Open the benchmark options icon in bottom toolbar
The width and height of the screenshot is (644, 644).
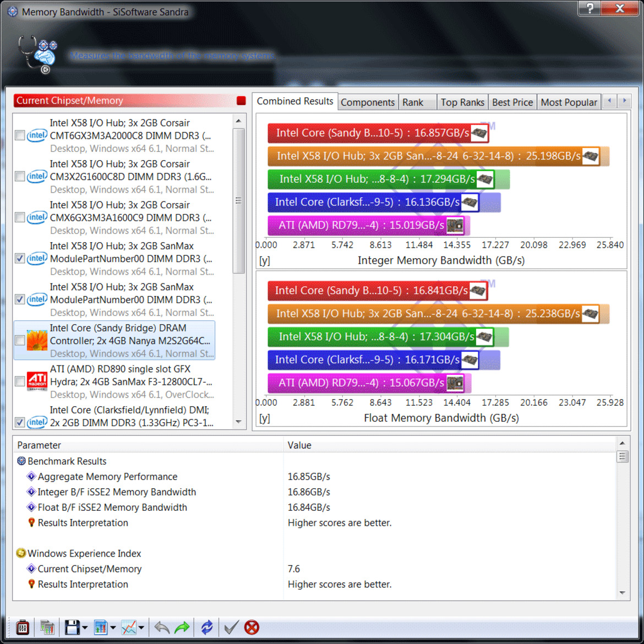(22, 627)
